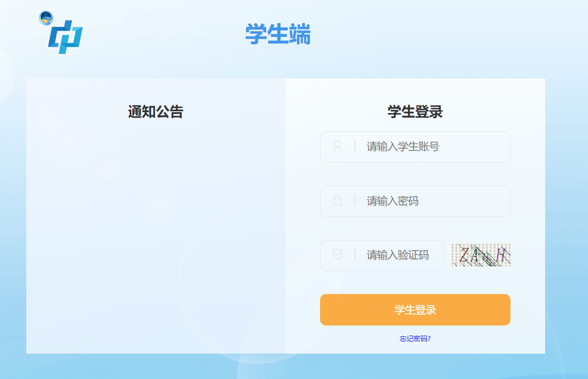The height and width of the screenshot is (379, 588).
Task: Click the empty notice area below 通知公告
Action: coord(155,231)
